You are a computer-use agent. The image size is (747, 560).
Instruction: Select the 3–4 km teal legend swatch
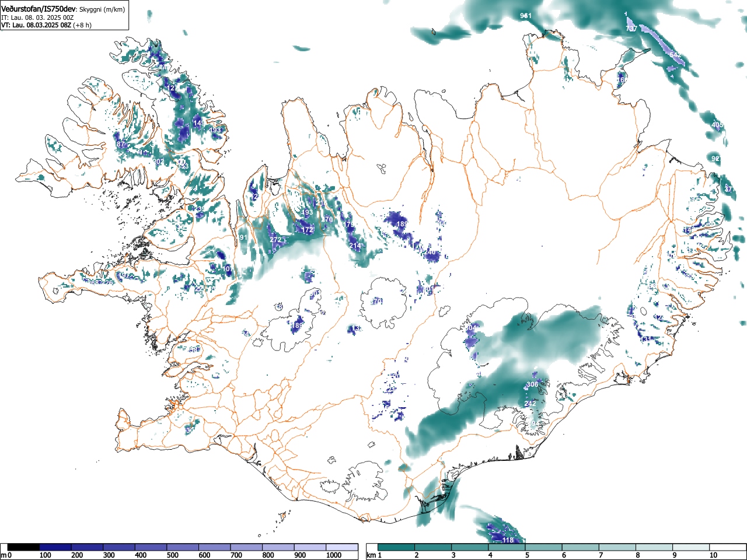point(470,547)
